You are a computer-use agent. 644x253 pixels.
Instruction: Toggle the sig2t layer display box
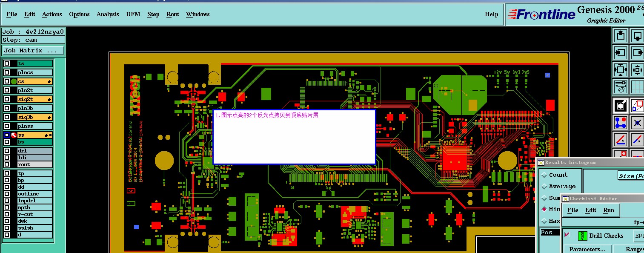pos(7,99)
